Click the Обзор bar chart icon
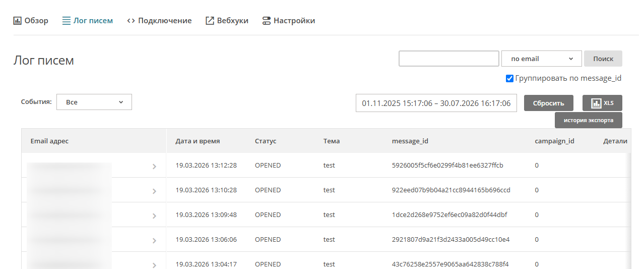 coord(17,21)
